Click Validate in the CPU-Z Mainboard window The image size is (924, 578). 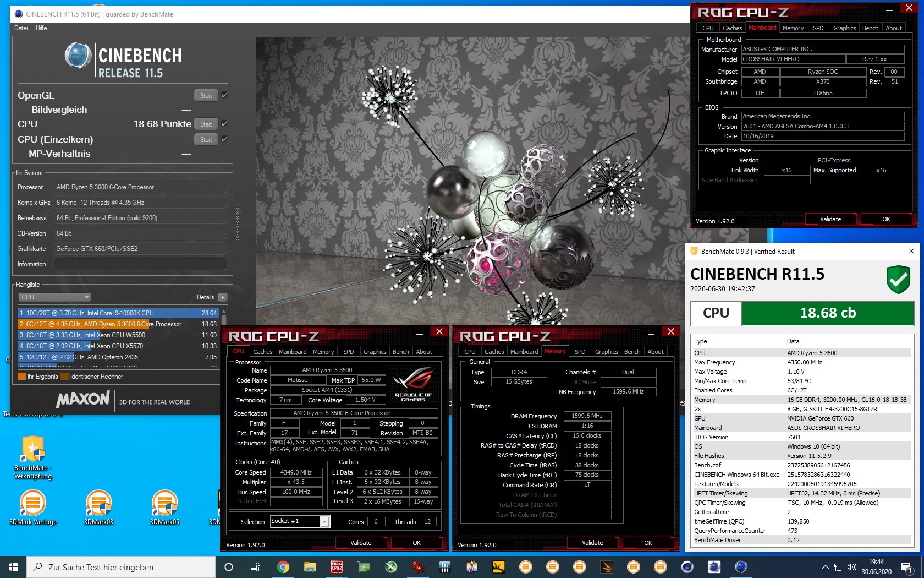click(831, 219)
